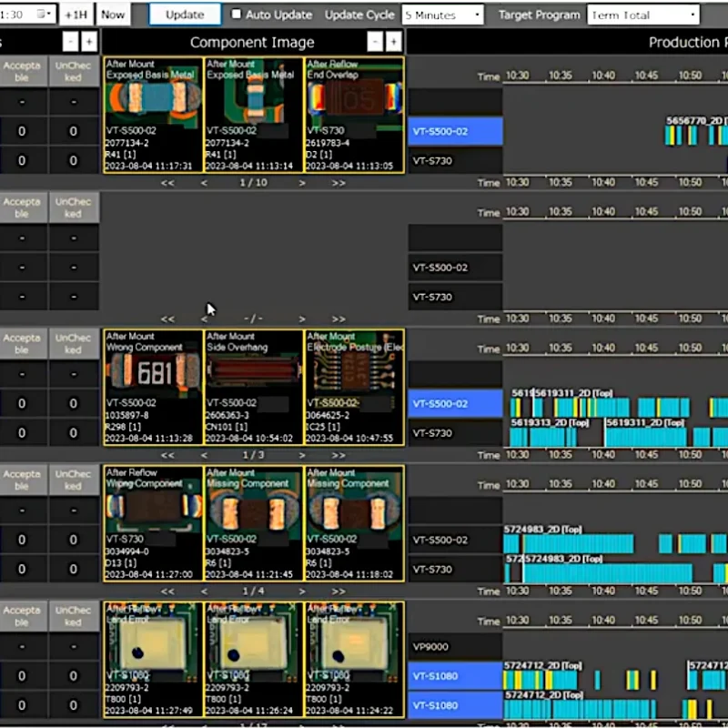Viewport: 728px width, 728px height.
Task: Jump to first page of 1/4 image pager
Action: click(x=167, y=591)
